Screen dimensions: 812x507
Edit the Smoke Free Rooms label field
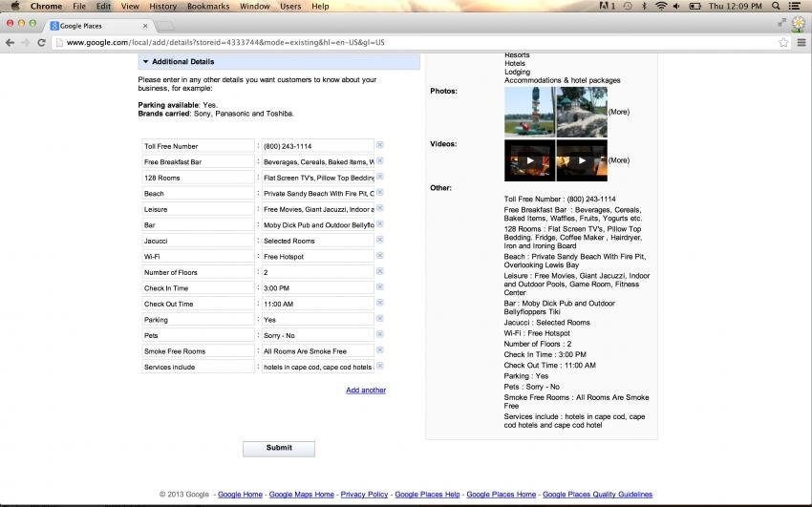coord(198,351)
